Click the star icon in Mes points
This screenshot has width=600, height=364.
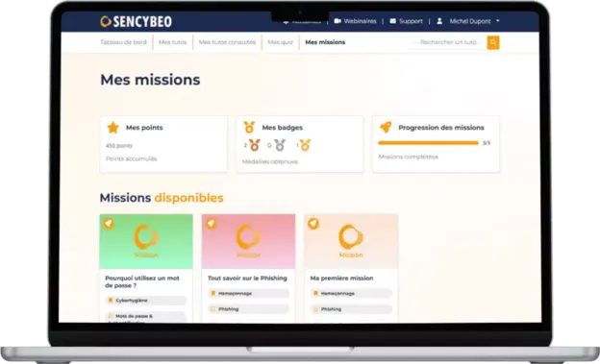tap(112, 128)
